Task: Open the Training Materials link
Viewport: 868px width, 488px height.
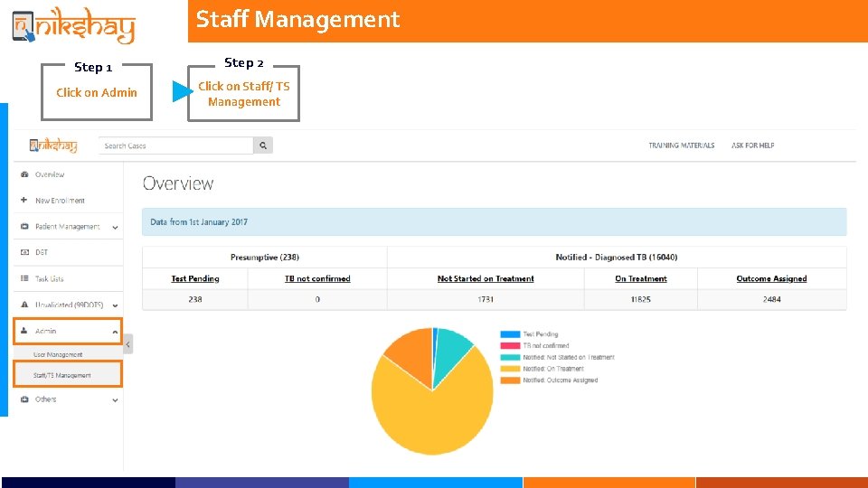Action: (682, 145)
